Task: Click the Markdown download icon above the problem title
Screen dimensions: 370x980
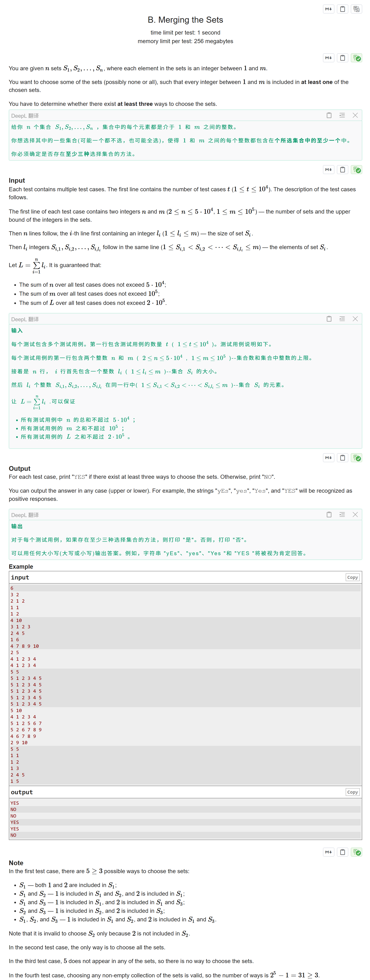Action: [328, 9]
